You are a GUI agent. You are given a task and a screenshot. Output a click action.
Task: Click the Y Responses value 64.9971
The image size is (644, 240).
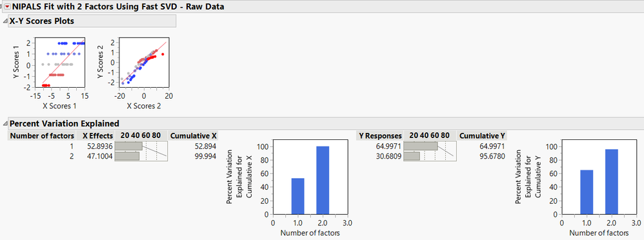tap(388, 146)
